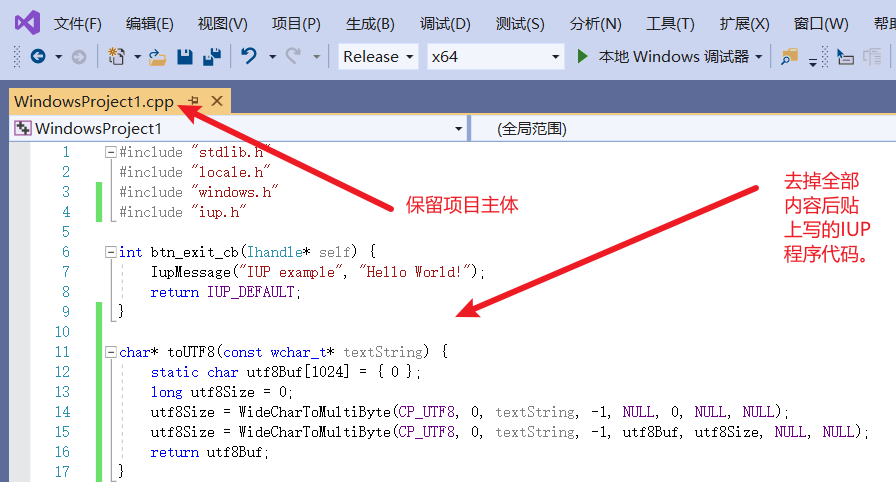Collapse the toUTF8 function at line 11
Screen dimensions: 896x482
point(111,352)
